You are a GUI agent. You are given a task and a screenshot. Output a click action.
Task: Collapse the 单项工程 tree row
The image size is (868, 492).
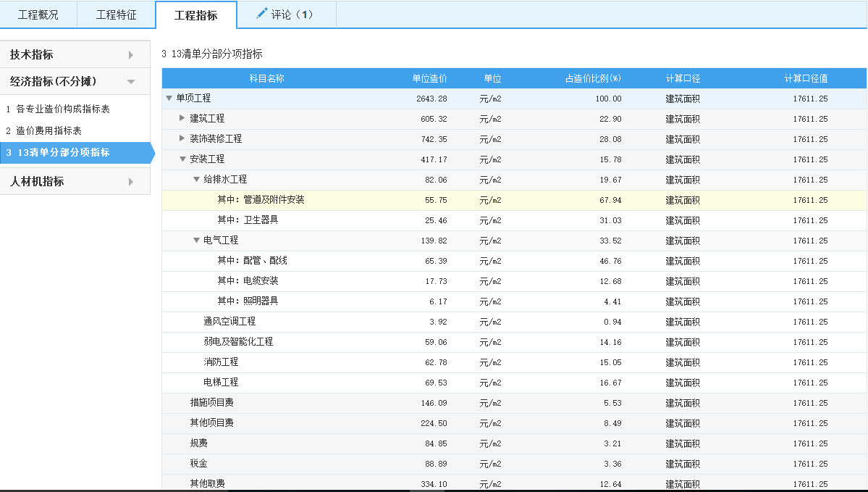click(x=169, y=98)
